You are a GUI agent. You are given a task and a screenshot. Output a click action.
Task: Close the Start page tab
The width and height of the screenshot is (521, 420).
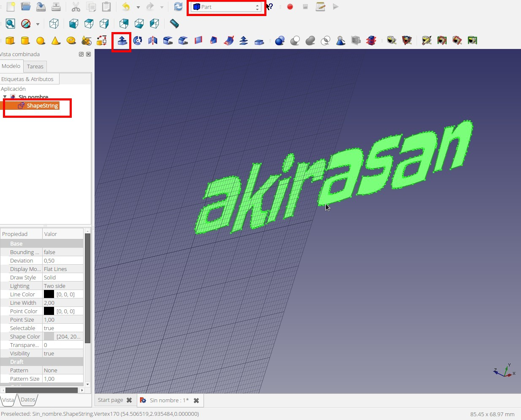tap(129, 400)
